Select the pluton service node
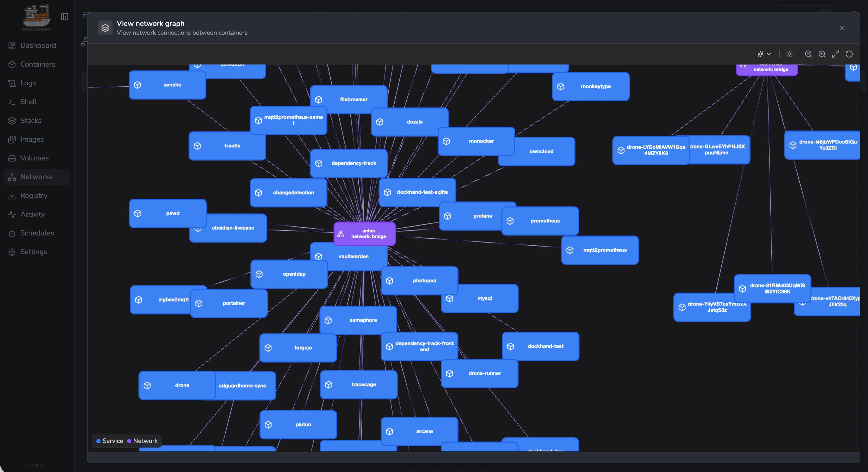The height and width of the screenshot is (472, 868). point(298,425)
